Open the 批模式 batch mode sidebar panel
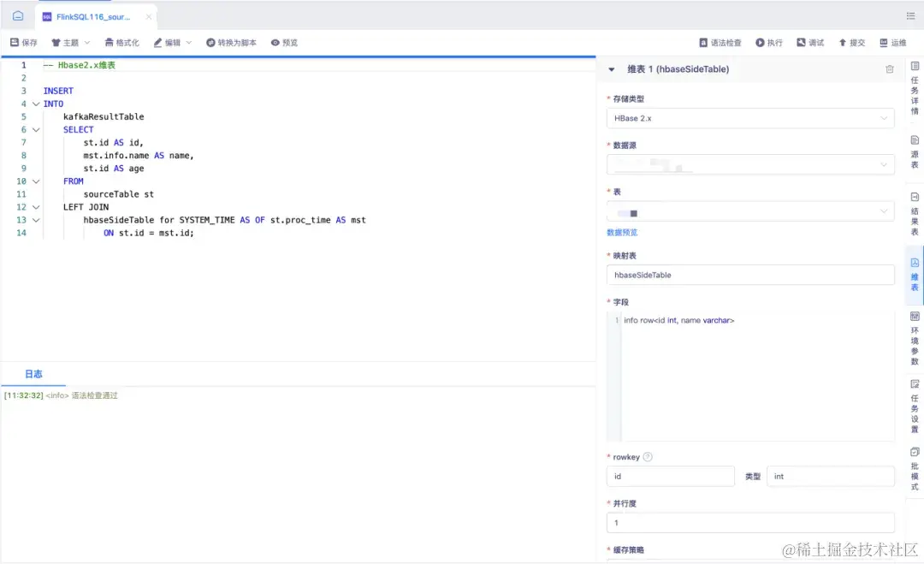Screen dimensions: 924x564 (915, 469)
